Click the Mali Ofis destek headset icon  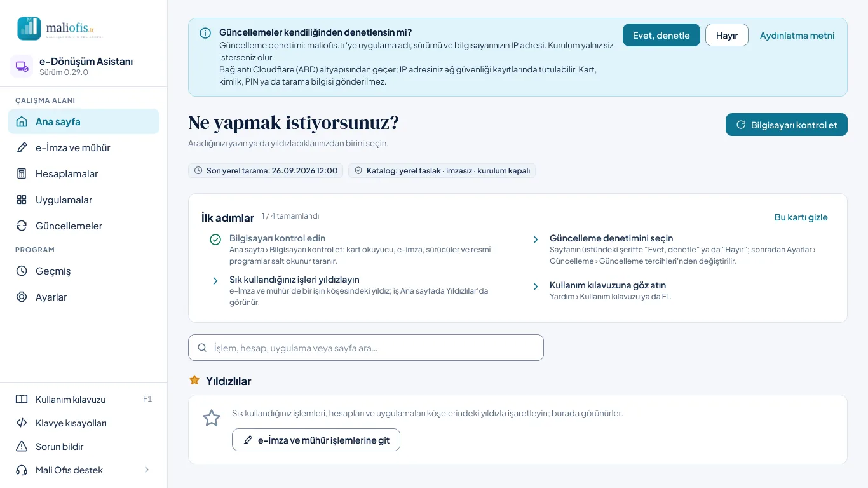tap(22, 470)
